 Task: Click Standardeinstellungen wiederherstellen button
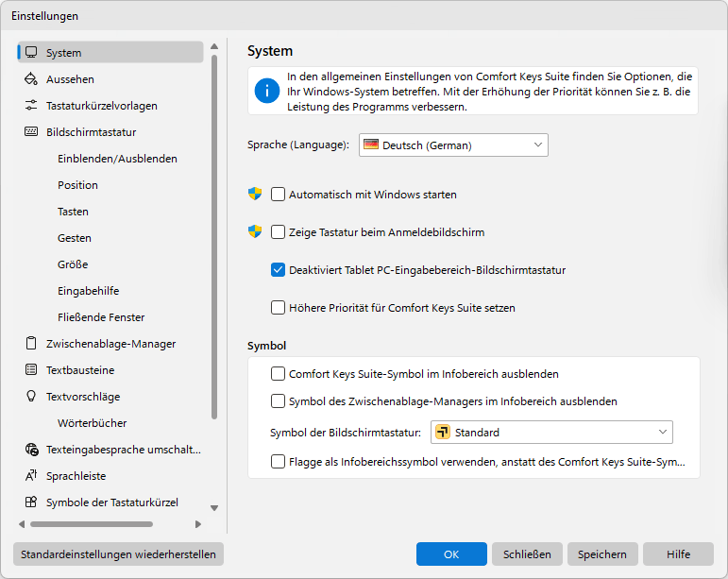pyautogui.click(x=118, y=553)
